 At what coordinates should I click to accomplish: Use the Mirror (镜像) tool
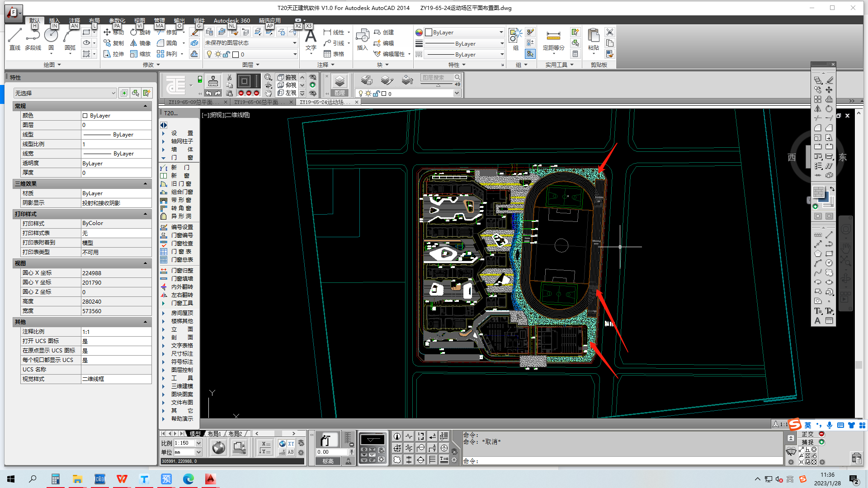pyautogui.click(x=140, y=43)
